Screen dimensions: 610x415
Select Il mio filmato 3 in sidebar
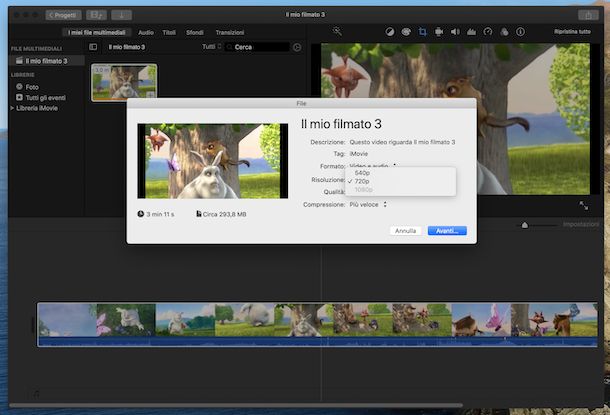click(x=46, y=61)
